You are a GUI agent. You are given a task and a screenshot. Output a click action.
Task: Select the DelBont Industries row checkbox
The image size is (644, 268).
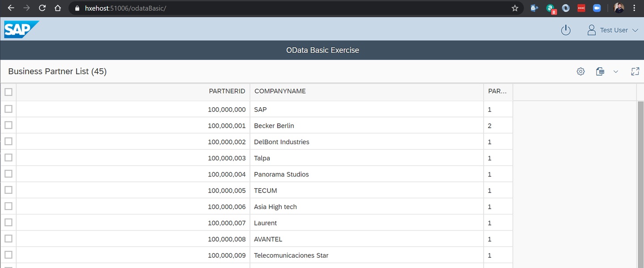(8, 141)
